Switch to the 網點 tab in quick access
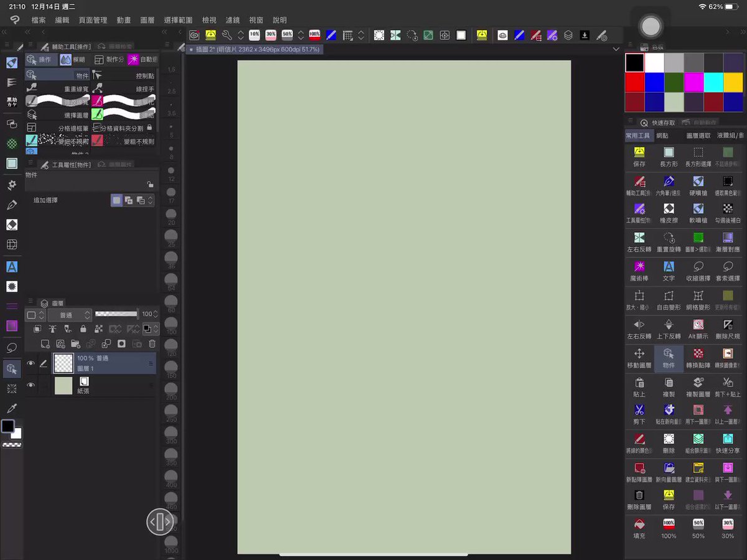The width and height of the screenshot is (747, 560). click(662, 136)
